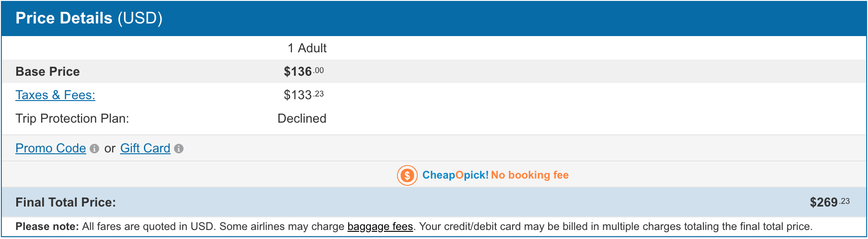This screenshot has width=868, height=239.
Task: Click the Final Total Price label
Action: [x=65, y=202]
